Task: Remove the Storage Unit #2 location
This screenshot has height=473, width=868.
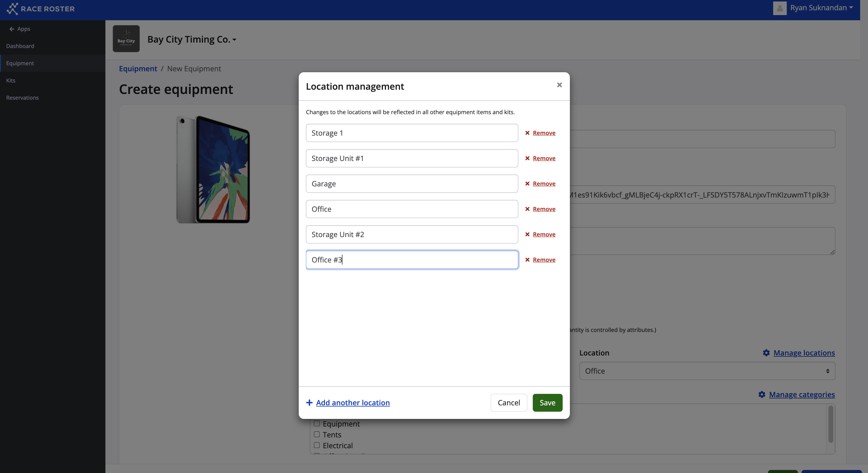Action: coord(544,234)
